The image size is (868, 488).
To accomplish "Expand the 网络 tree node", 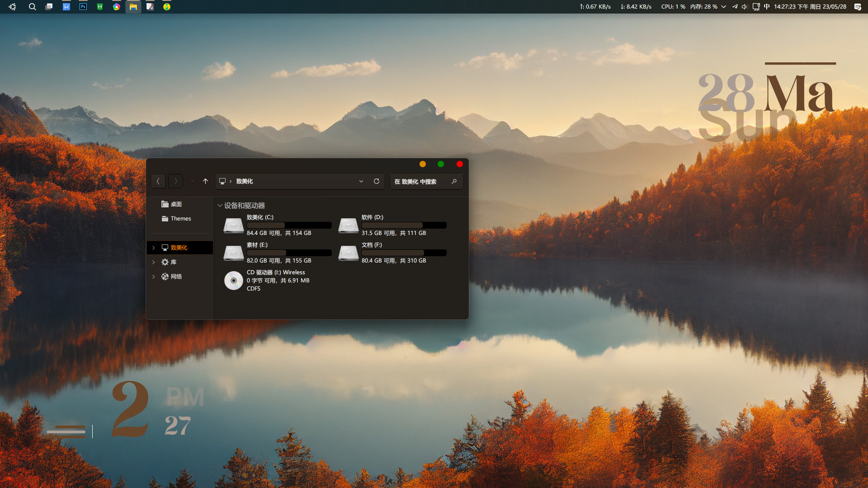I will (x=154, y=277).
